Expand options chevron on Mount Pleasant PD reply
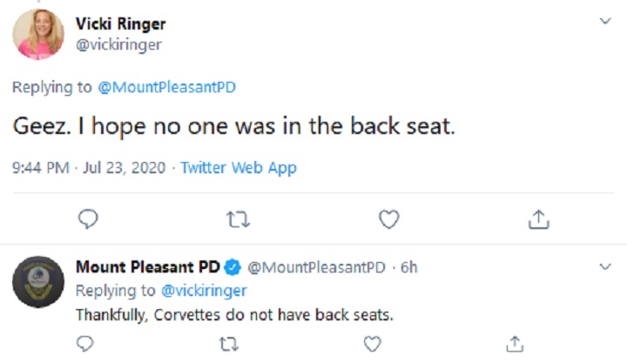Viewport: 627px width, 364px height. tap(605, 266)
